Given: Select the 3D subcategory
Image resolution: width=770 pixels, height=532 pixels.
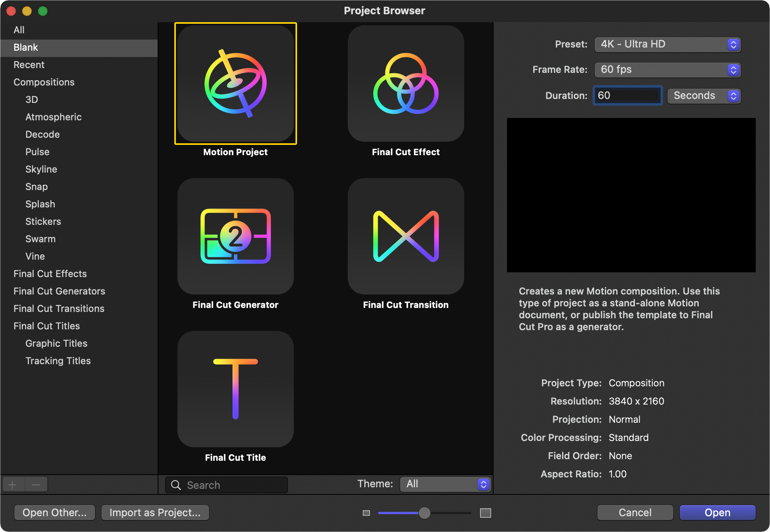Looking at the screenshot, I should (79, 100).
